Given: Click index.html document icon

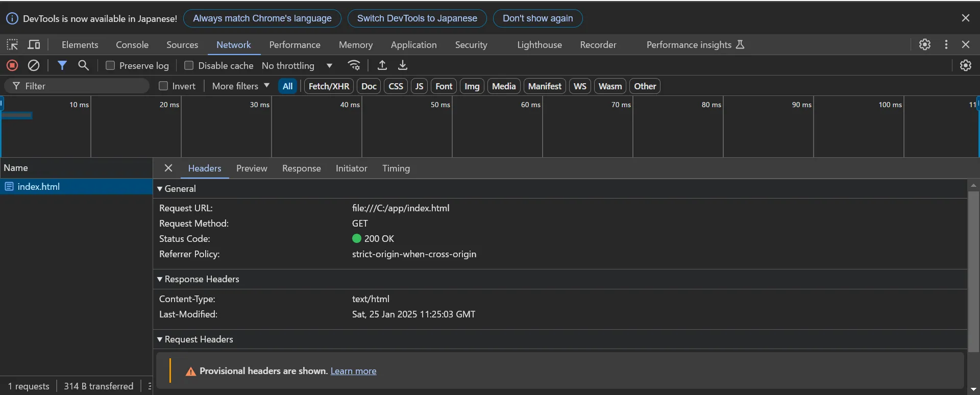Looking at the screenshot, I should tap(9, 186).
